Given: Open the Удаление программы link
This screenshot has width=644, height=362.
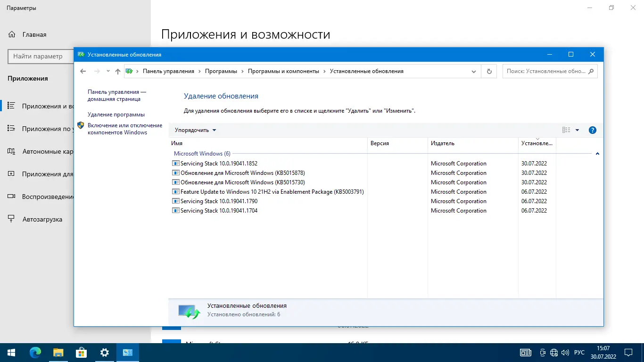Looking at the screenshot, I should 117,114.
